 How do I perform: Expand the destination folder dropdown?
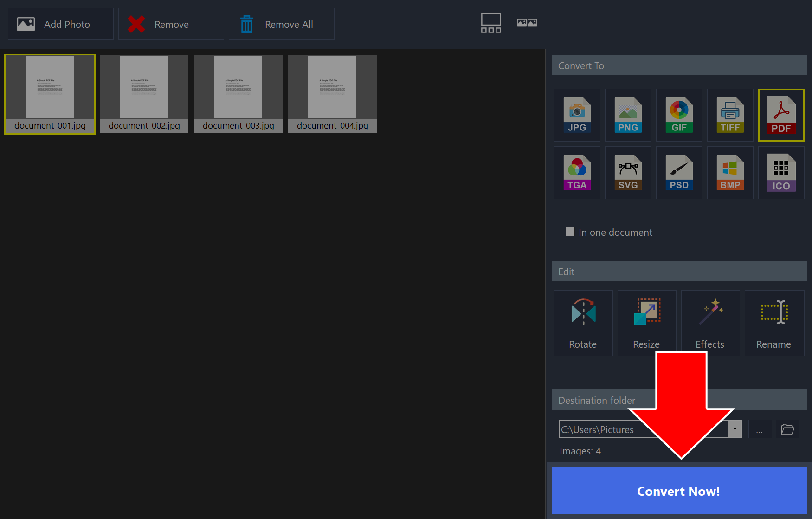click(734, 429)
